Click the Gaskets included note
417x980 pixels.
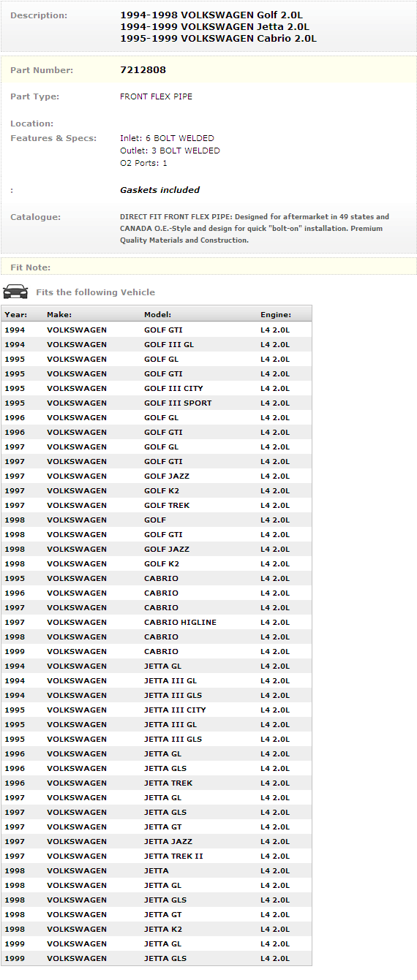pos(159,190)
